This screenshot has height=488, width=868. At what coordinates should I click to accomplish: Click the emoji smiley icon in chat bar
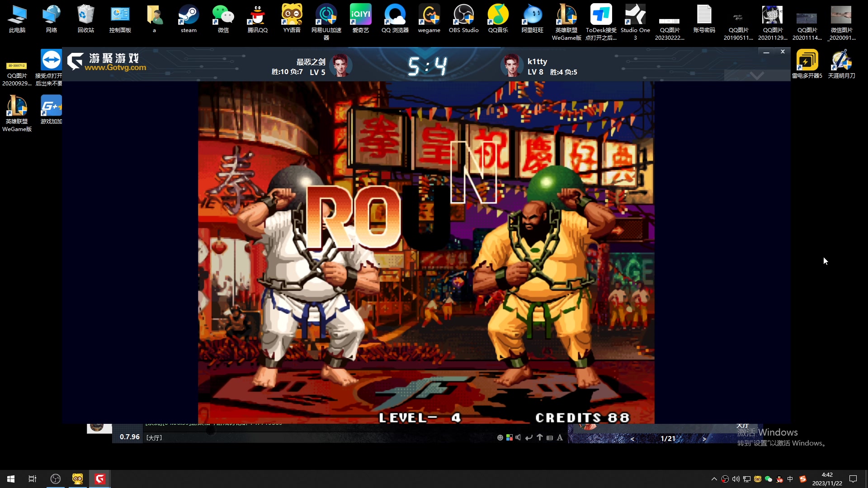500,437
